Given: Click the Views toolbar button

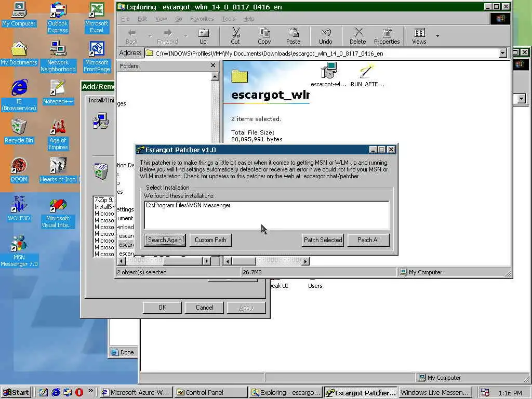Looking at the screenshot, I should 419,36.
